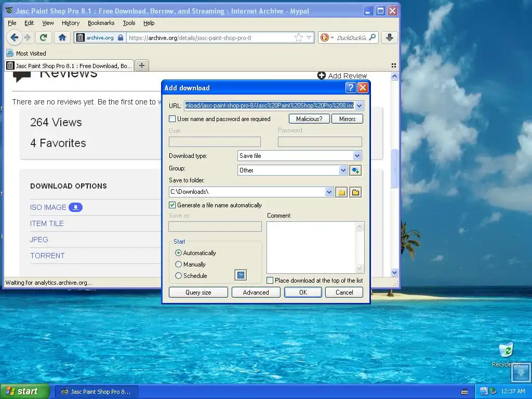Viewport: 532px width, 399px height.
Task: Open a new tab with the plus button
Action: coord(142,65)
